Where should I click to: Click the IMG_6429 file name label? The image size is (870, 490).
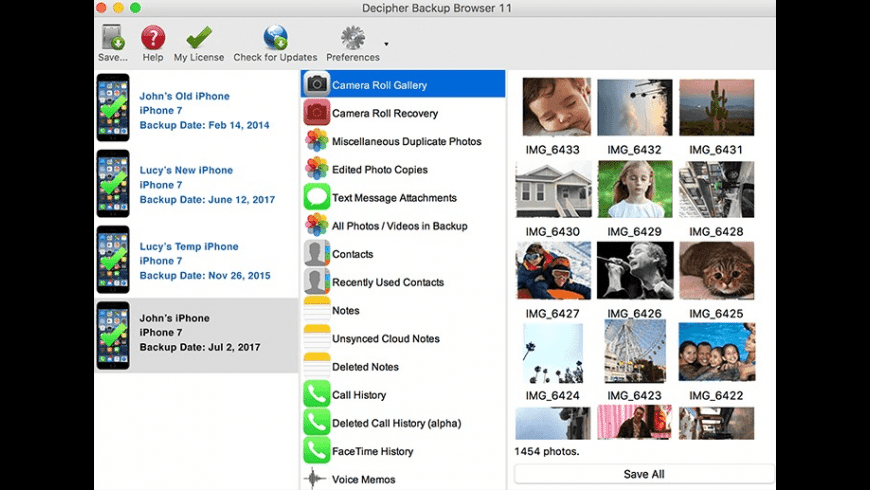[634, 232]
